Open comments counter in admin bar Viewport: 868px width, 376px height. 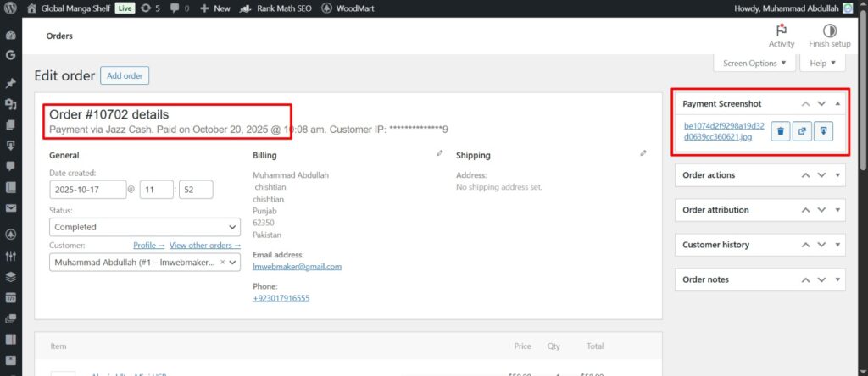point(180,8)
